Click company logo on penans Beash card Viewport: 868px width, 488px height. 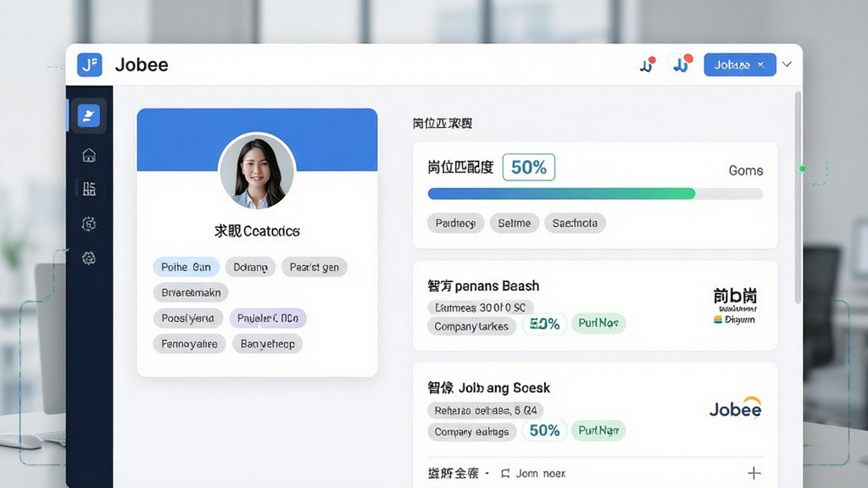[735, 305]
